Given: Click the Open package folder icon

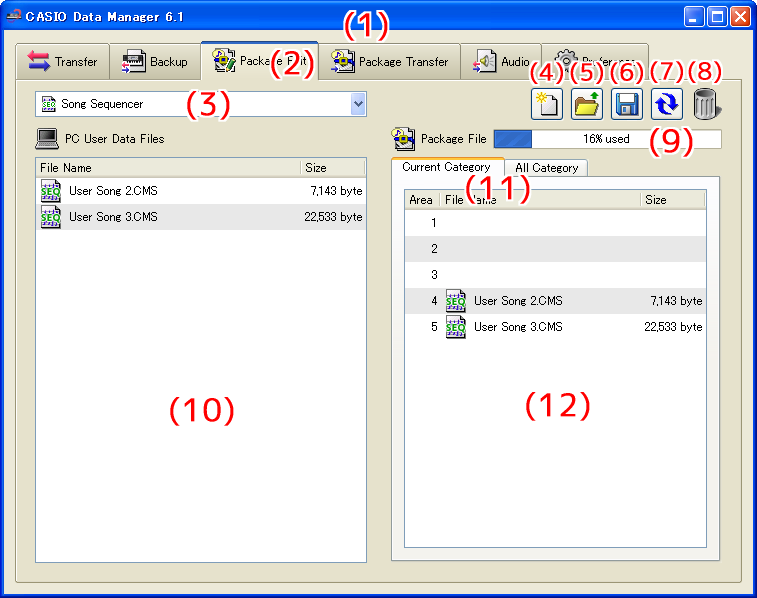Looking at the screenshot, I should pyautogui.click(x=587, y=104).
